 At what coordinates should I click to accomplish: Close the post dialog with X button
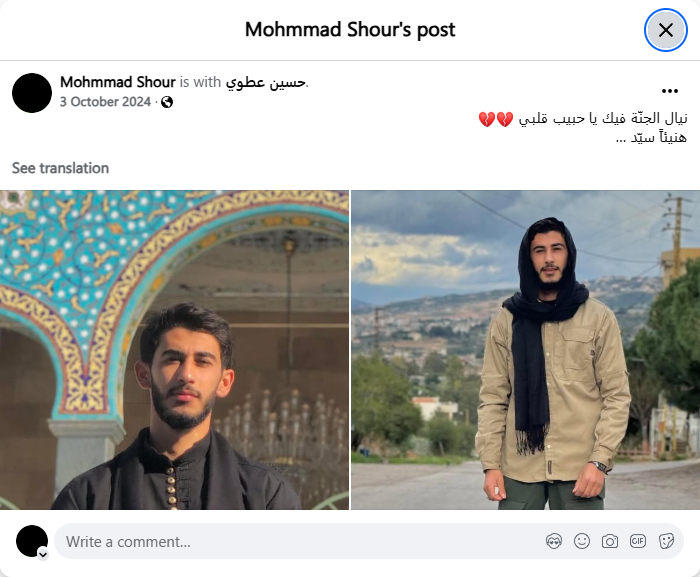[665, 30]
